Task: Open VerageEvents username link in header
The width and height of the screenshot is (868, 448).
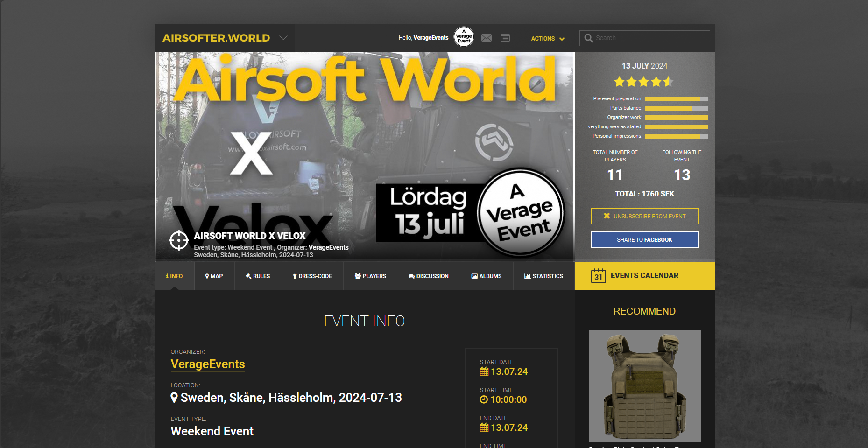Action: pos(430,38)
